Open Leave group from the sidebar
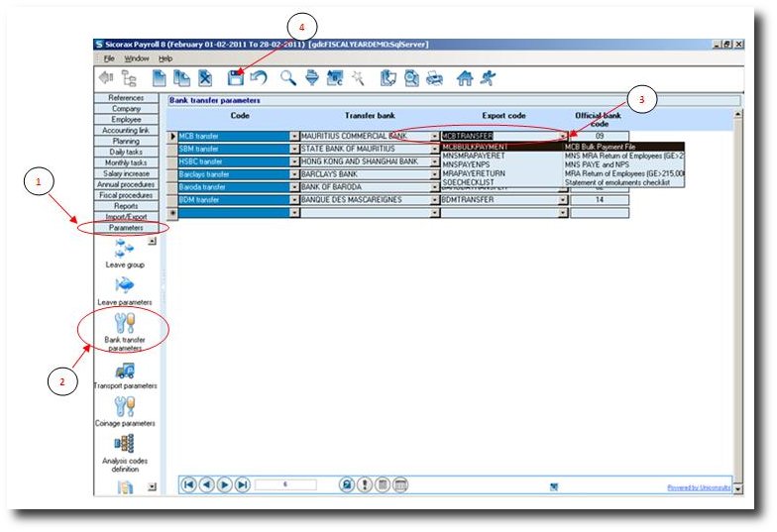 [125, 252]
